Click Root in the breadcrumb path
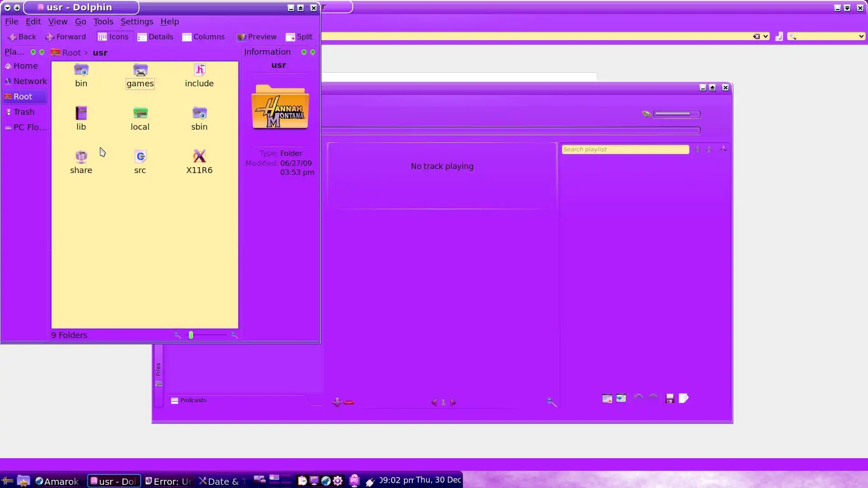This screenshot has width=868, height=488. (x=71, y=53)
